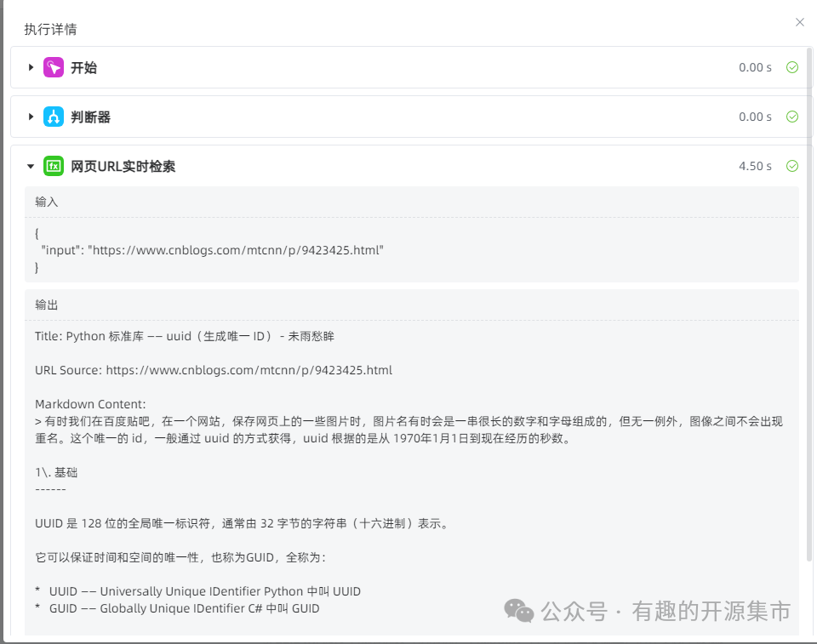Click the 0.00 s time for 开始
The height and width of the screenshot is (644, 817).
point(755,67)
